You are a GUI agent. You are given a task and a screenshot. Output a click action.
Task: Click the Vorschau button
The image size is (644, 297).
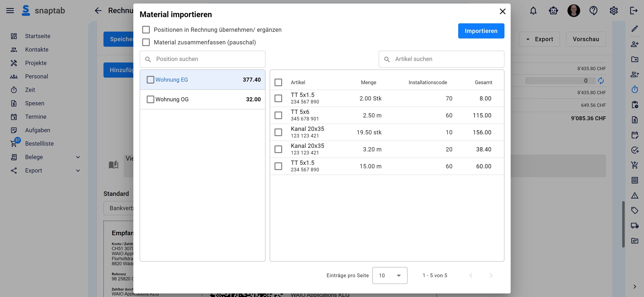tap(586, 39)
